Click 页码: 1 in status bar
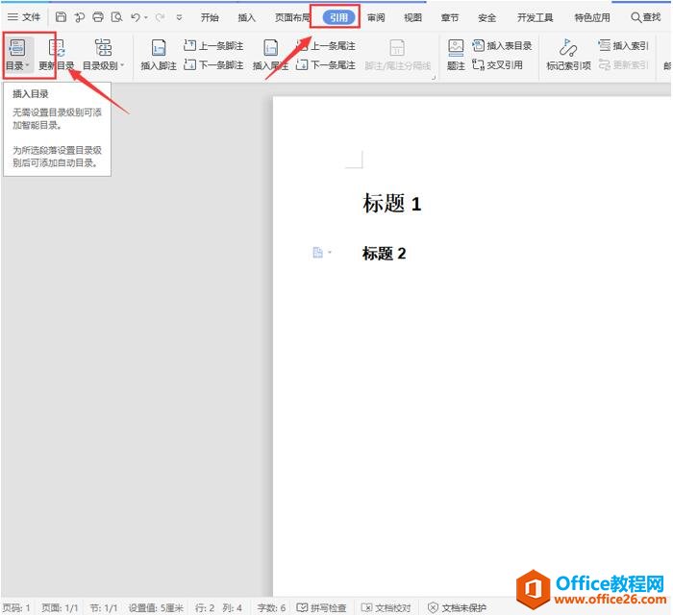Viewport: 673px width, 616px height. (16, 608)
